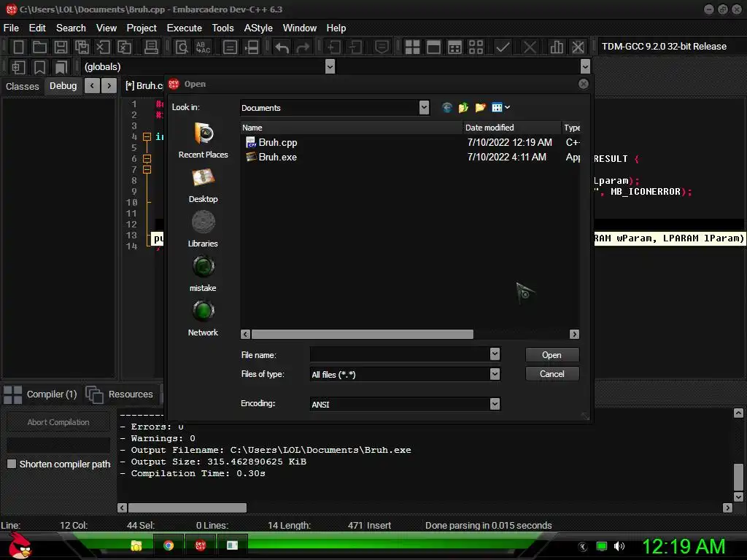Click the Find magnifier toolbar icon

182,47
